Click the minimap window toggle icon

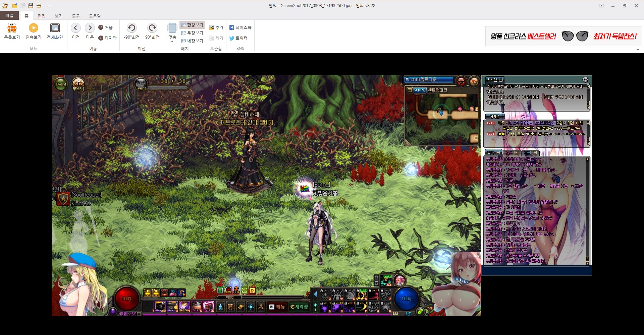[x=409, y=90]
